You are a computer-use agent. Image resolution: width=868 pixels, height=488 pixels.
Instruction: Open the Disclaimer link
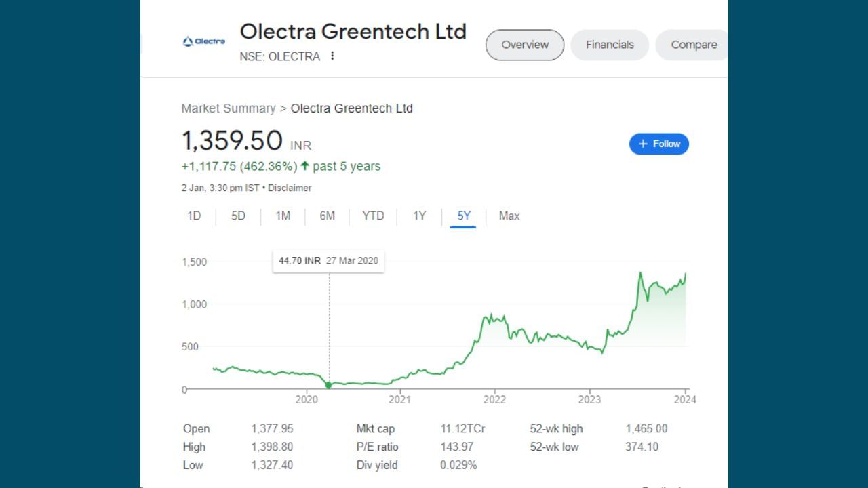[x=290, y=188]
